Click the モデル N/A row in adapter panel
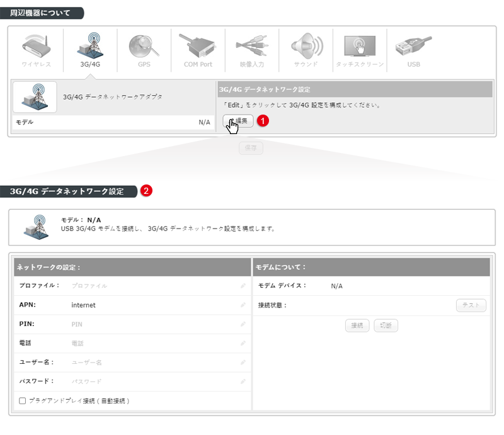 coord(113,122)
